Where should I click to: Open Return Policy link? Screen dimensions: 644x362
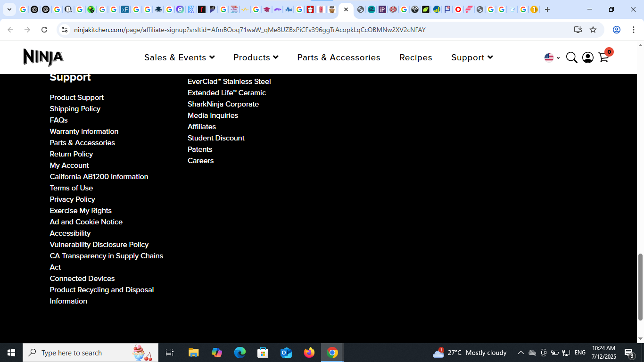click(71, 154)
